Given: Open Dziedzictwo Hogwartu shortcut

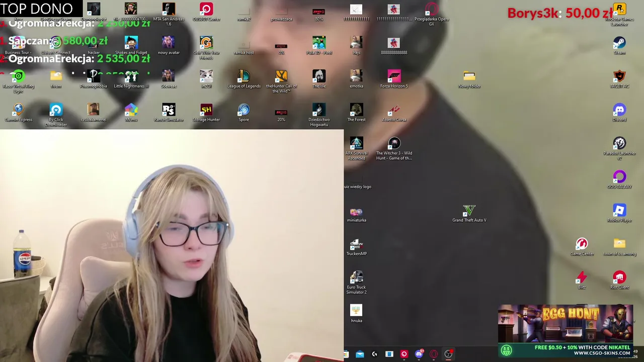Looking at the screenshot, I should coord(319,115).
